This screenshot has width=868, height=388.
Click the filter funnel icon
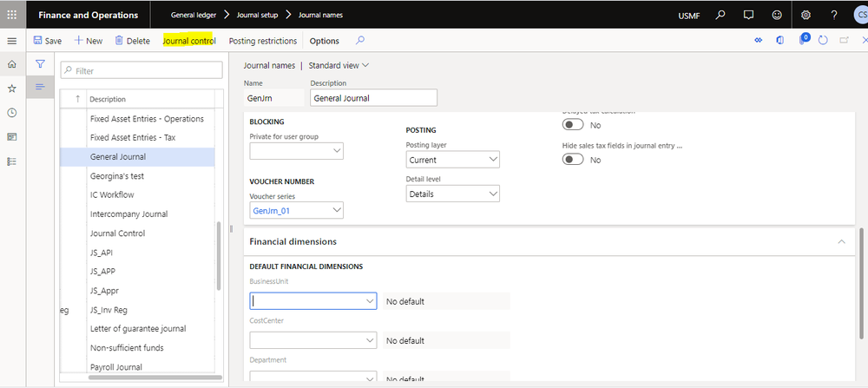click(40, 64)
